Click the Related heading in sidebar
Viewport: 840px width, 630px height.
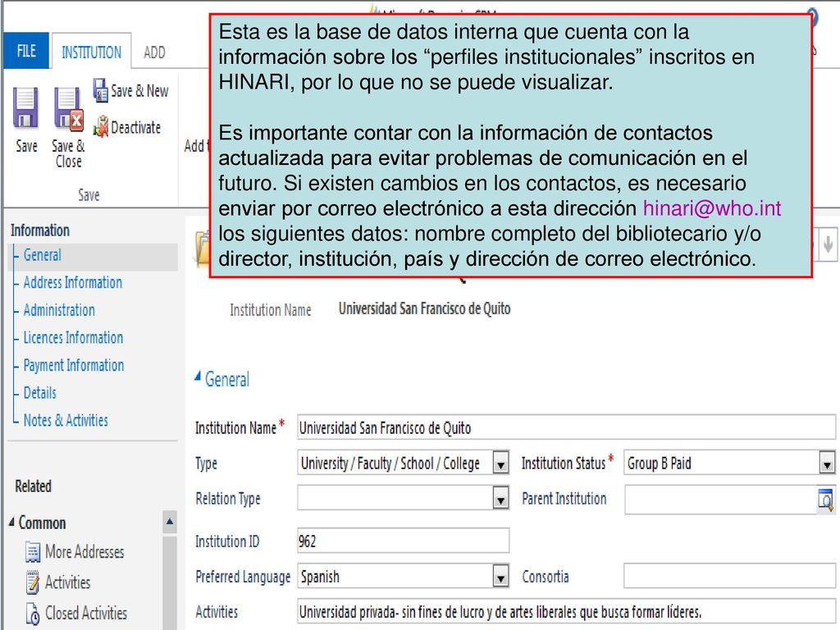pos(33,486)
